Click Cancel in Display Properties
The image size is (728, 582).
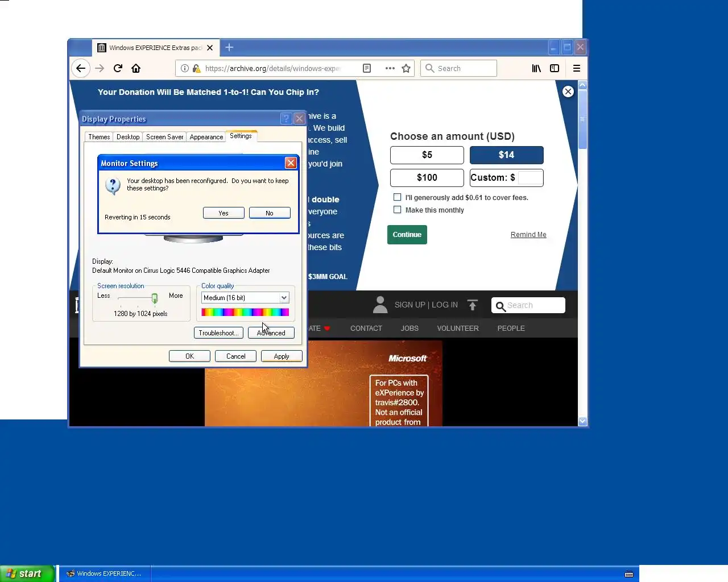tap(236, 356)
